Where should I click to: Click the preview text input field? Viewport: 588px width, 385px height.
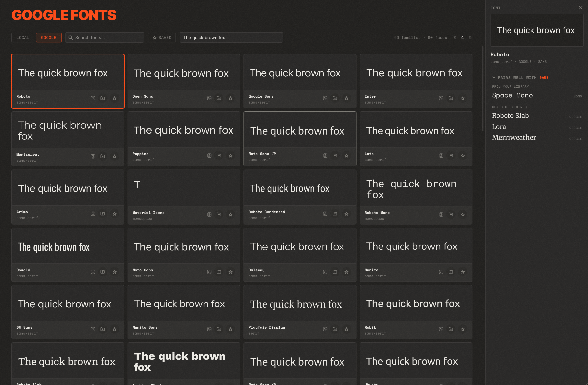(x=231, y=38)
